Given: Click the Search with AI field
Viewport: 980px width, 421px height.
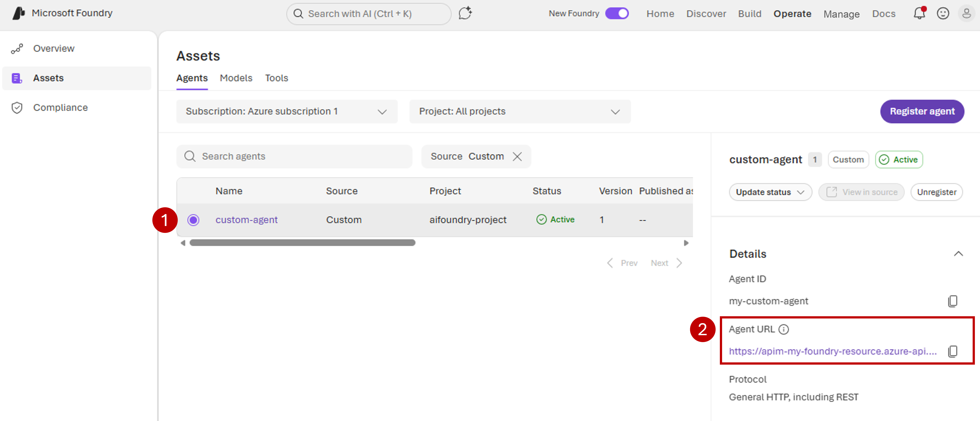Looking at the screenshot, I should click(x=369, y=14).
